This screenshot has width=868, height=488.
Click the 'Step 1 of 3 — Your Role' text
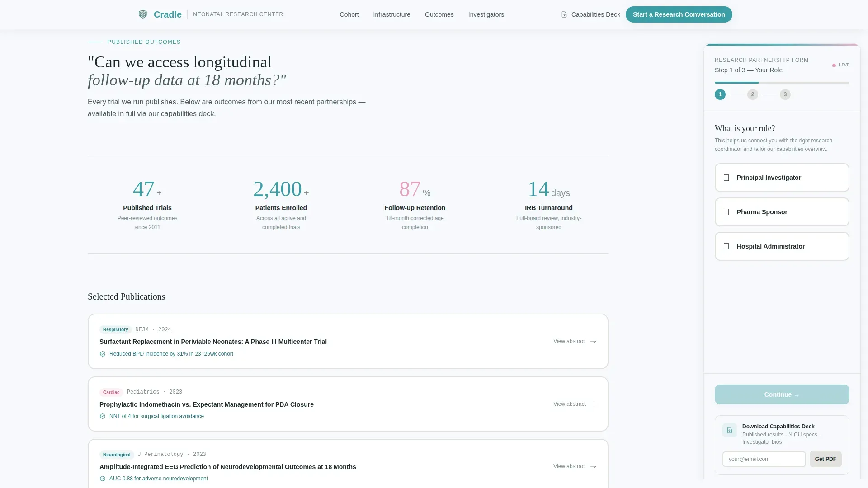pos(749,70)
